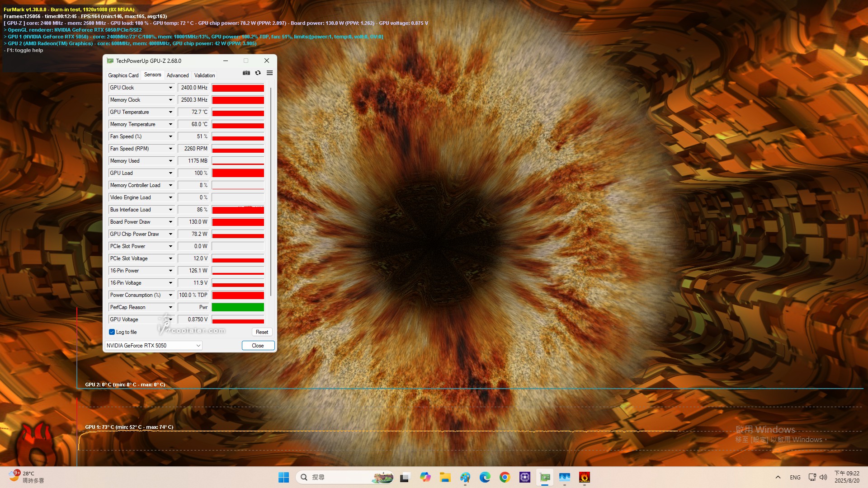Expand the Board Power Draw dropdown
868x488 pixels.
point(170,222)
